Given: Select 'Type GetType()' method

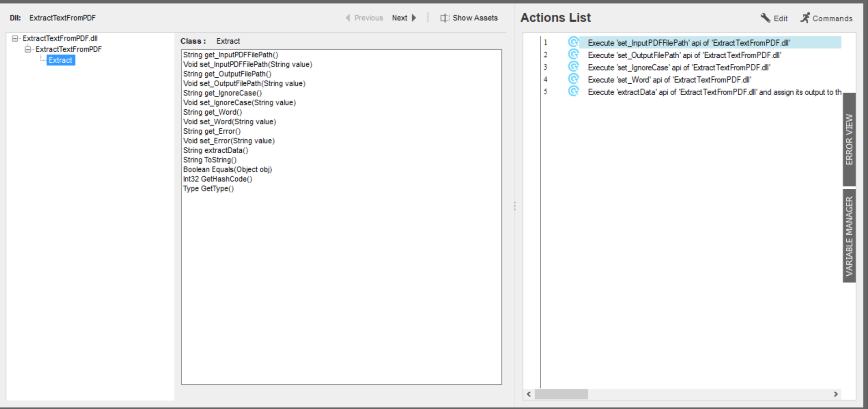Looking at the screenshot, I should (208, 188).
